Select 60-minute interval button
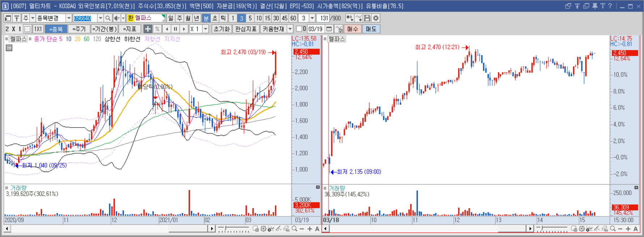 tap(293, 18)
